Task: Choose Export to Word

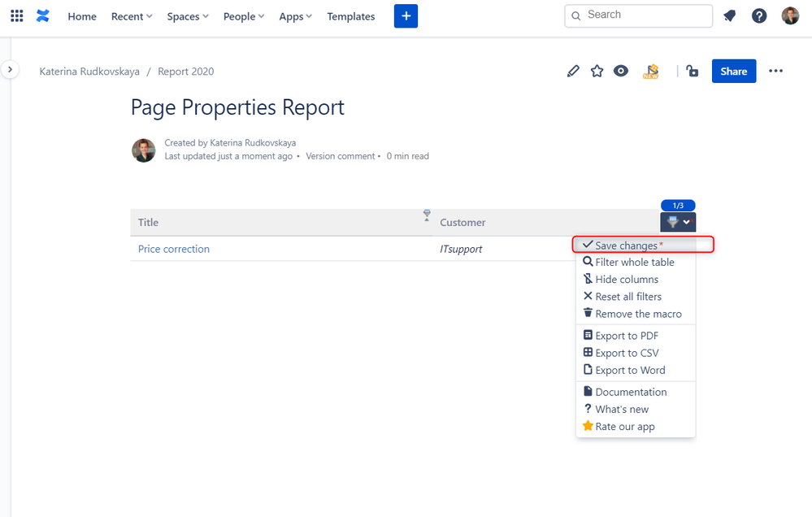Action: 636,370
